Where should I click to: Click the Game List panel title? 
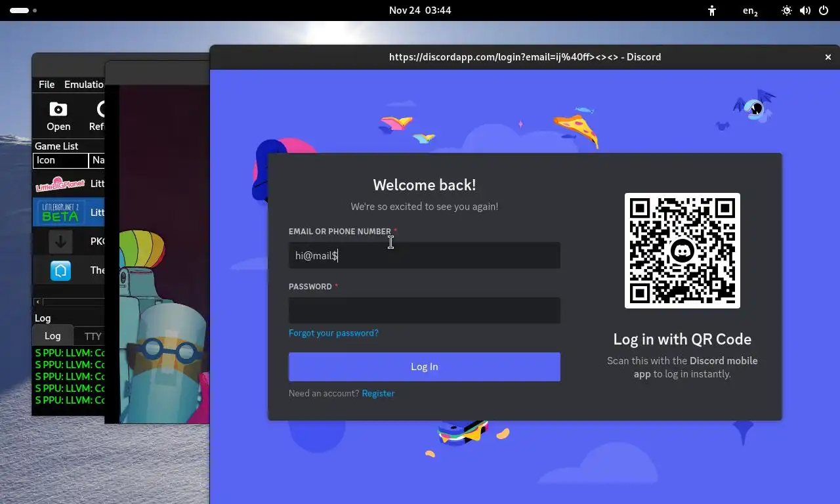[56, 146]
